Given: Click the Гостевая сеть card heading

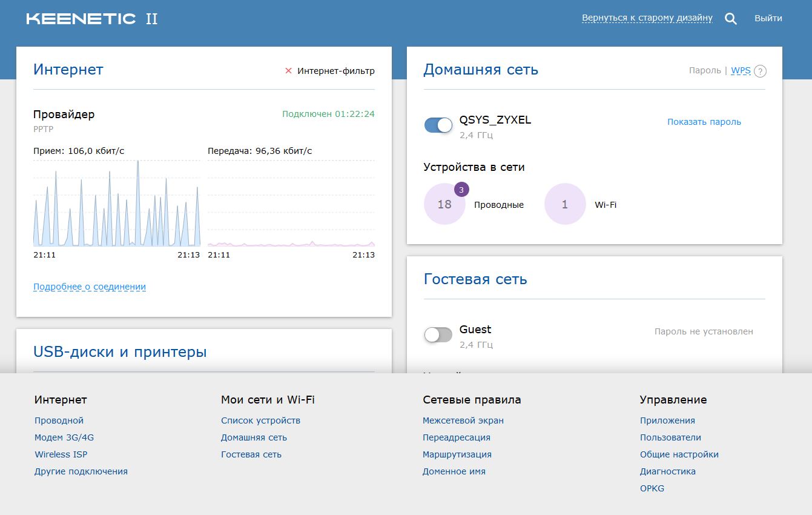Looking at the screenshot, I should [x=475, y=279].
